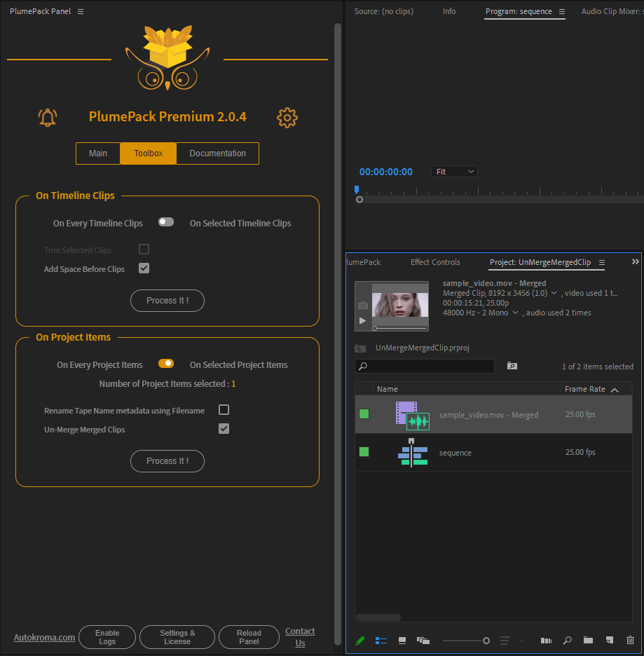This screenshot has height=656, width=644.
Task: Open the PlumePack Panel menu
Action: (x=79, y=11)
